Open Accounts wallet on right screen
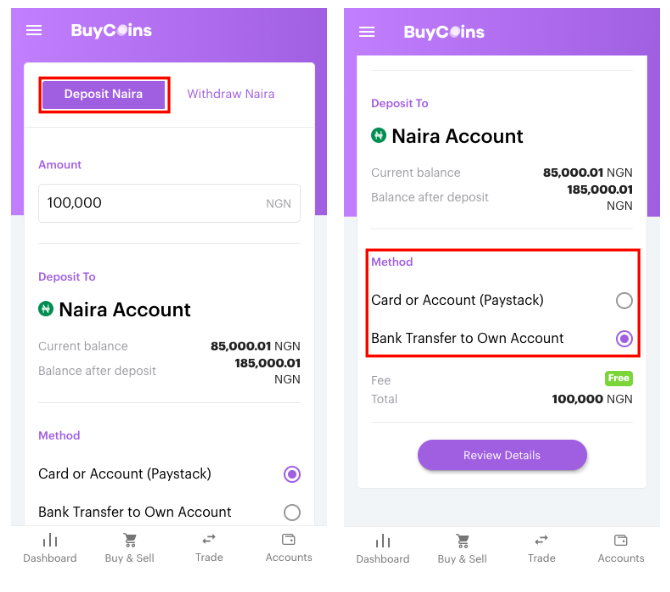This screenshot has width=670, height=592. point(621,549)
